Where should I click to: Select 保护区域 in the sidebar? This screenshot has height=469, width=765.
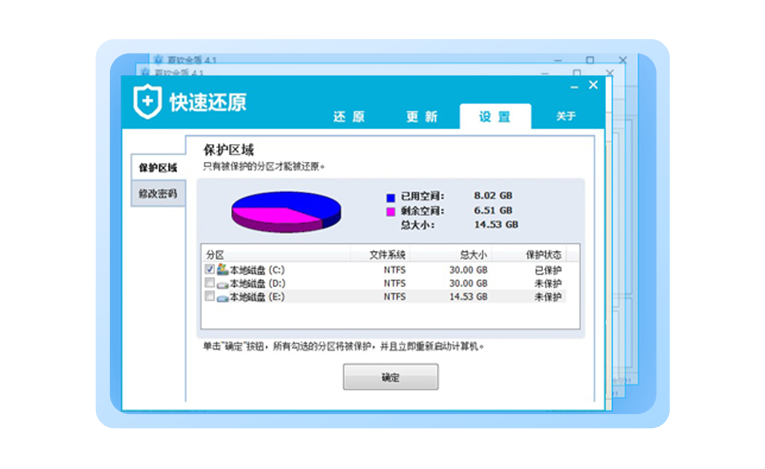pyautogui.click(x=157, y=167)
